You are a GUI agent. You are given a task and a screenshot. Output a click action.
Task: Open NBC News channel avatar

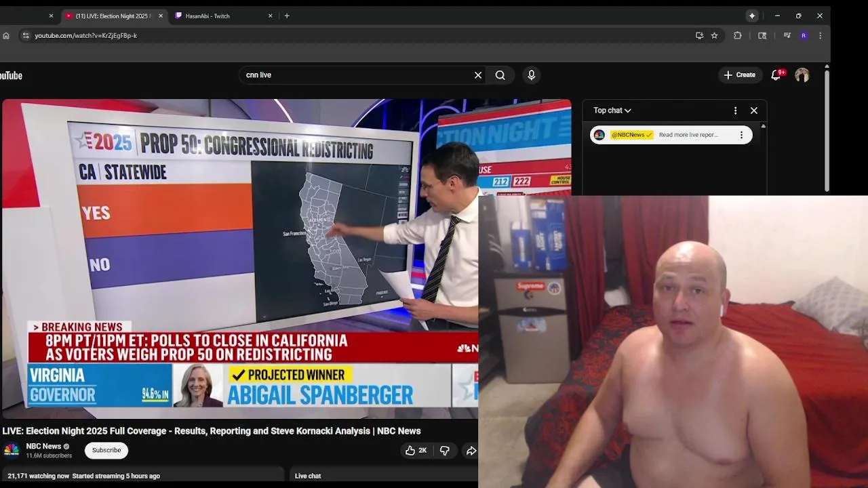(12, 451)
